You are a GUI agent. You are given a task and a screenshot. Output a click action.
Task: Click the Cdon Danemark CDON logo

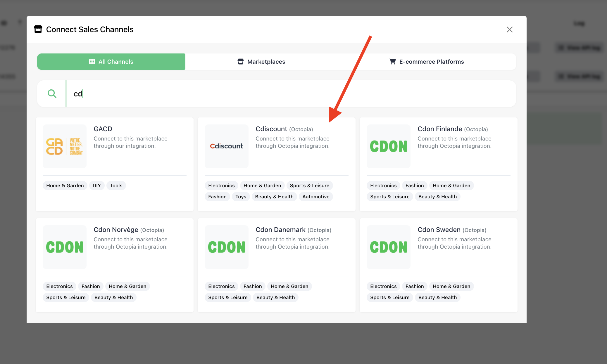click(x=227, y=247)
